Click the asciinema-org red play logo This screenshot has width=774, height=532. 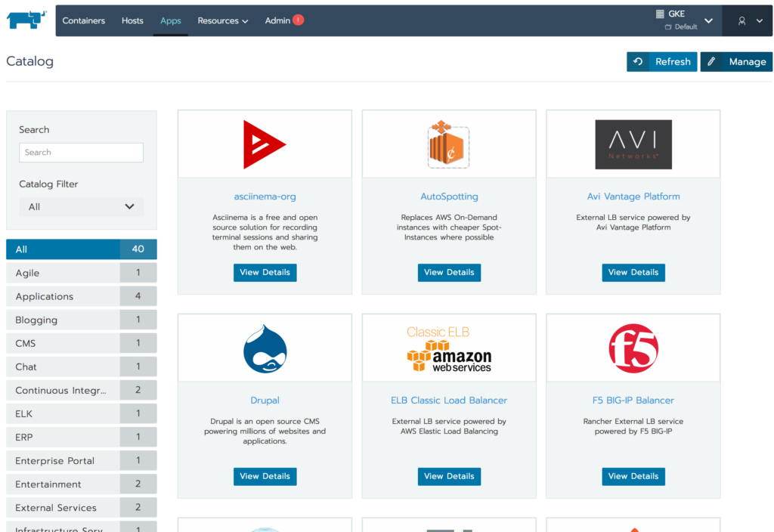pos(265,144)
